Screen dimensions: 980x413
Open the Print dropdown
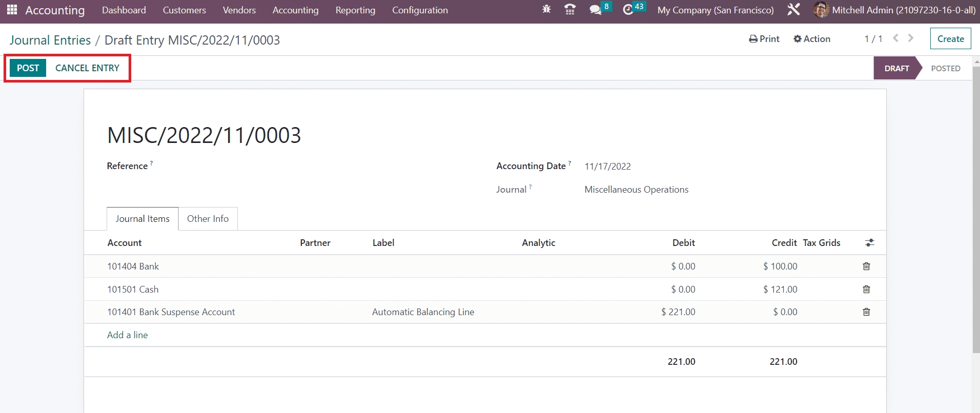pyautogui.click(x=764, y=39)
